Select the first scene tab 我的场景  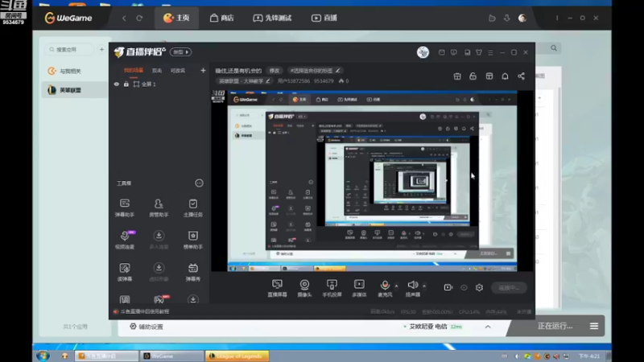tap(134, 71)
